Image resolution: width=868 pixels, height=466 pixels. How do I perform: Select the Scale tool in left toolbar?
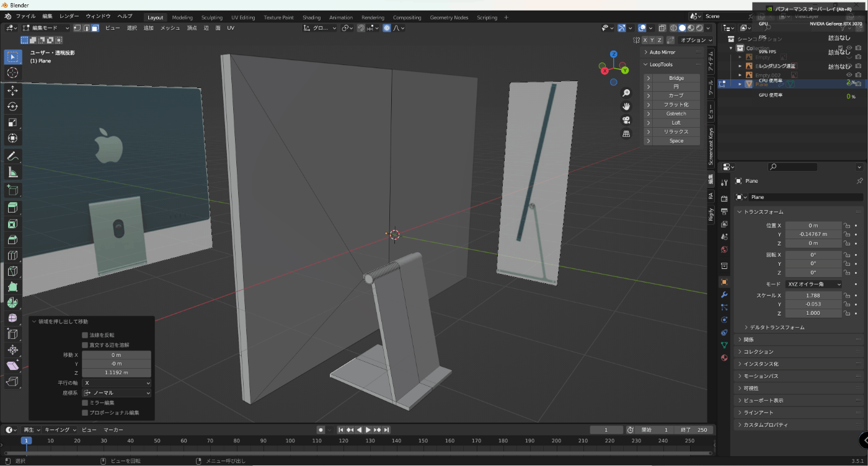tap(12, 122)
